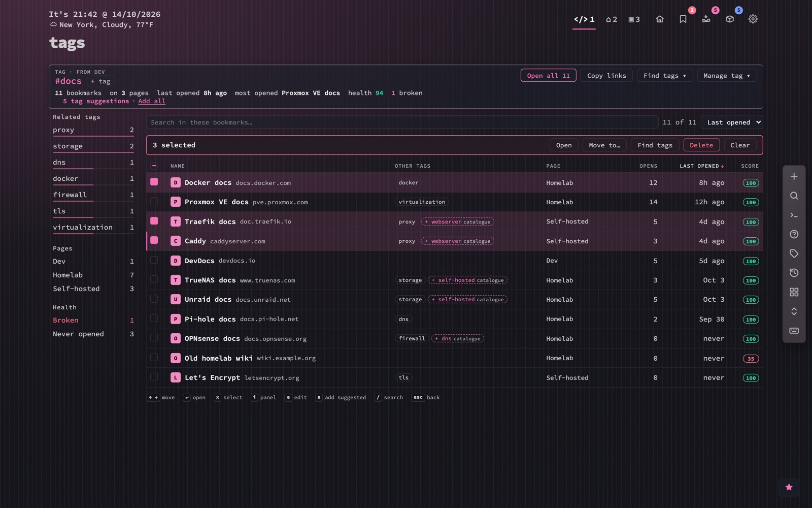812x508 pixels.
Task: Click the star button at bottom right
Action: point(789,487)
